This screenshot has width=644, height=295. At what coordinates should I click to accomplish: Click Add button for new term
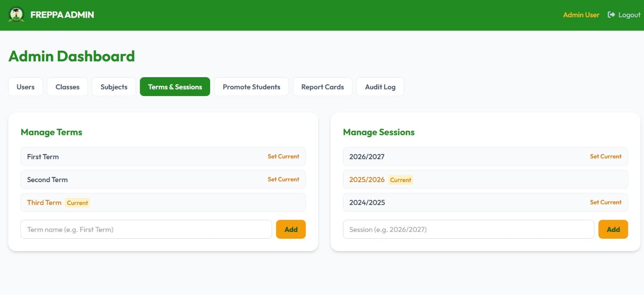click(x=291, y=229)
